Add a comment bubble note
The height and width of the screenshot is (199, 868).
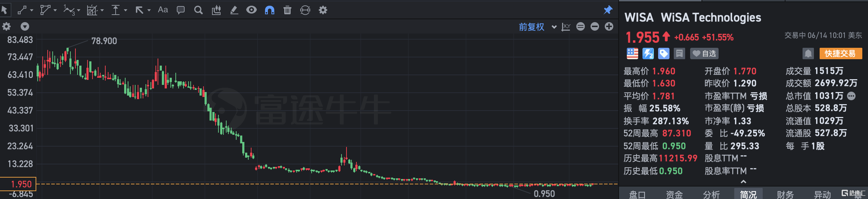(x=181, y=10)
